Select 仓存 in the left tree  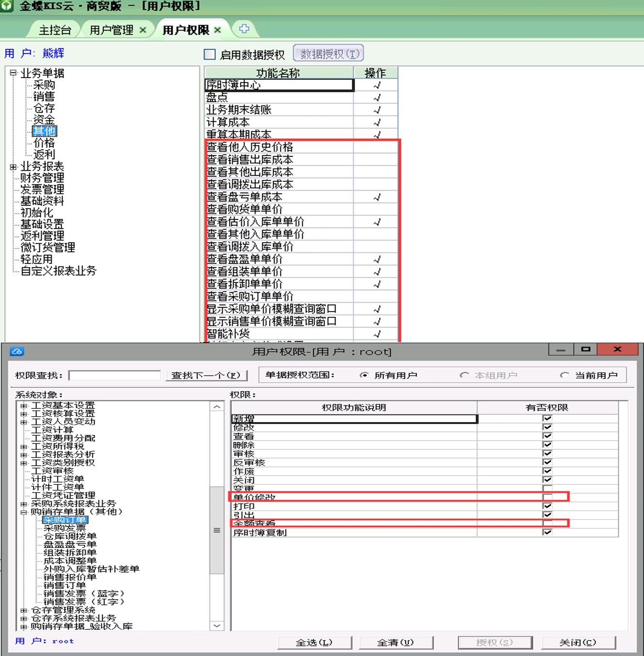click(44, 108)
